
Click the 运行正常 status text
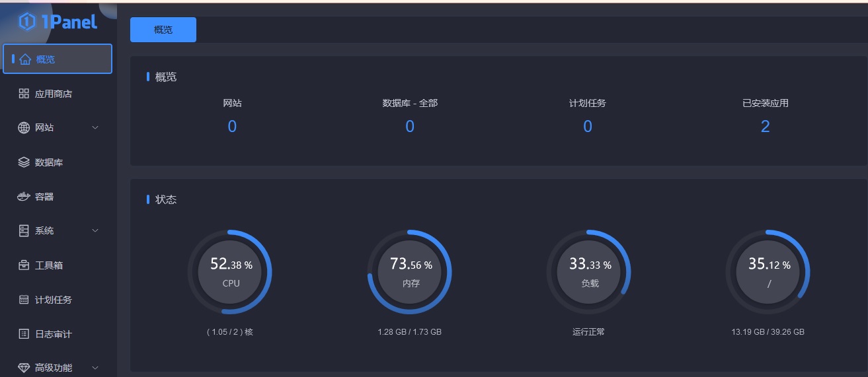tap(589, 332)
